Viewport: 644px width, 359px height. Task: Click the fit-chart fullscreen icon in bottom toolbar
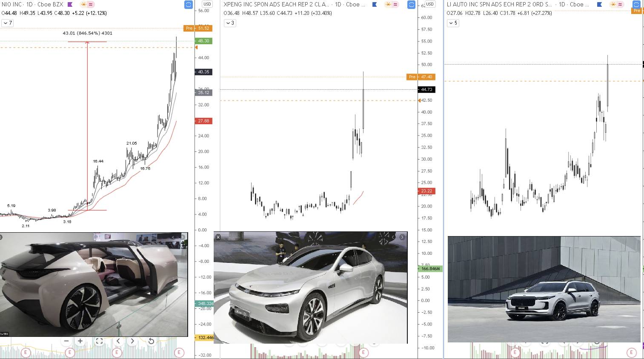pos(100,341)
